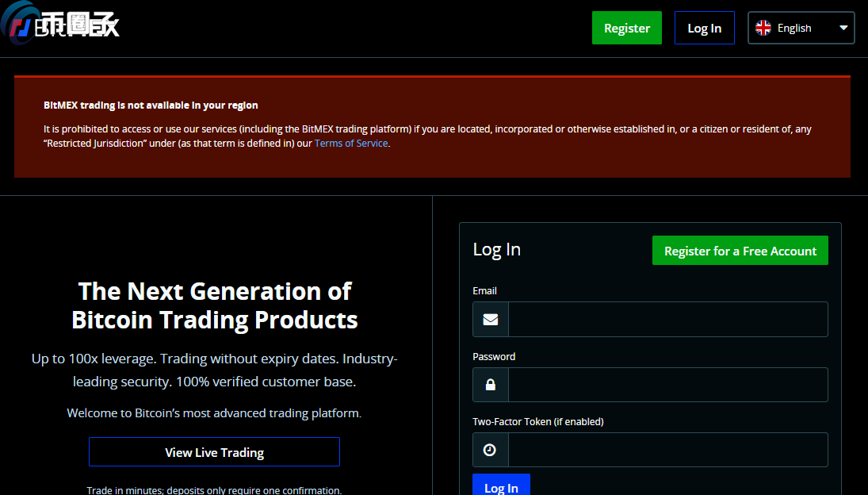Click the Two-Factor Token field label
The width and height of the screenshot is (868, 495).
[537, 421]
